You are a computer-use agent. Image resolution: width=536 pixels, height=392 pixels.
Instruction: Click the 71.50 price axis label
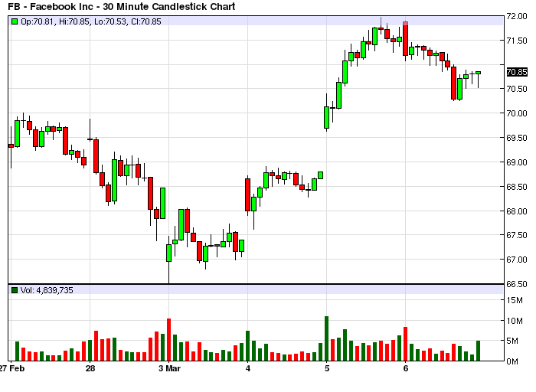[x=517, y=41]
